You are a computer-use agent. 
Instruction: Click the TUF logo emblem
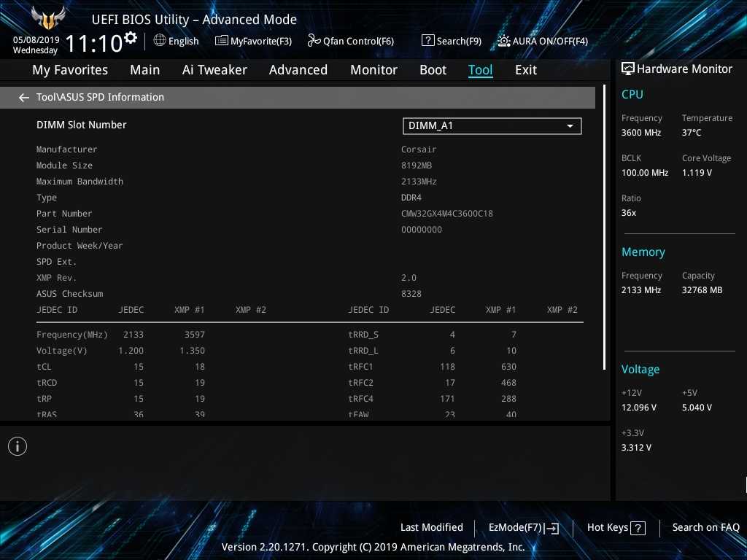coord(48,18)
